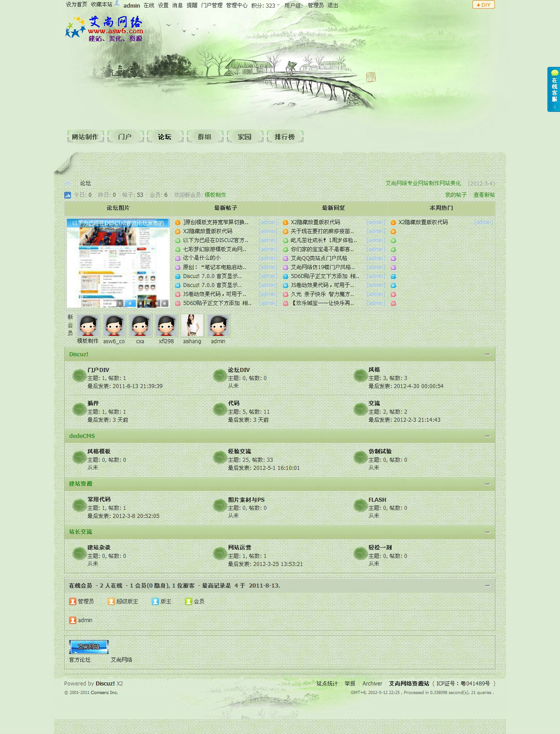
Task: Click the forum home icon in breadcrumb
Action: (x=68, y=183)
